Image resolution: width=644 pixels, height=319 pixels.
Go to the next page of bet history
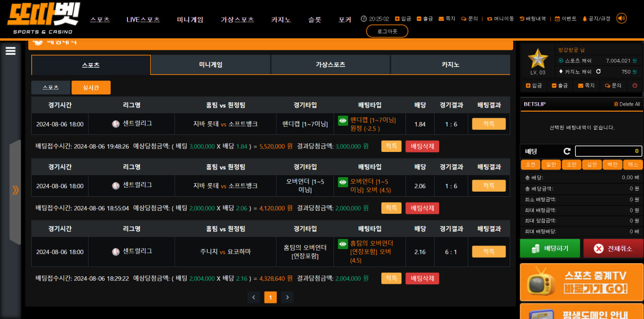point(287,297)
